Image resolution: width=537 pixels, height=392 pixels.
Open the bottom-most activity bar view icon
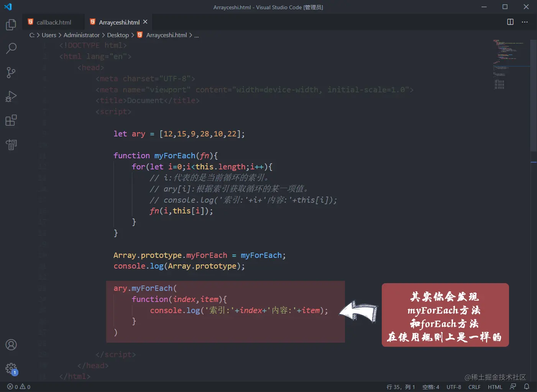[11, 144]
